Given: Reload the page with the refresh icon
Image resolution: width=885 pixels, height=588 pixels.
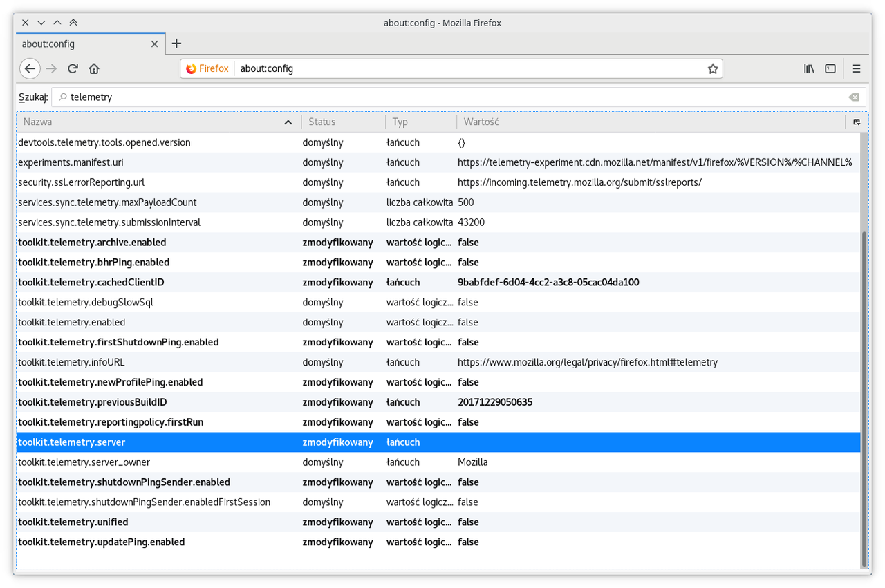Looking at the screenshot, I should [x=73, y=68].
